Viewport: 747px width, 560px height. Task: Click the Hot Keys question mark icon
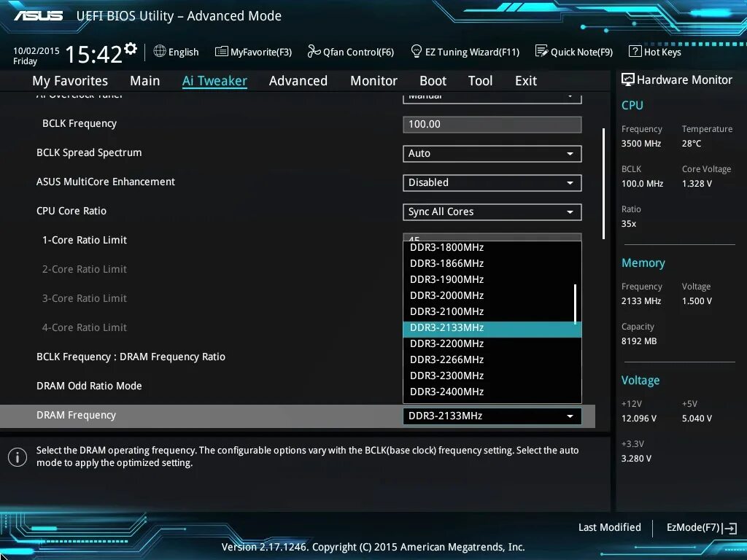tap(635, 51)
